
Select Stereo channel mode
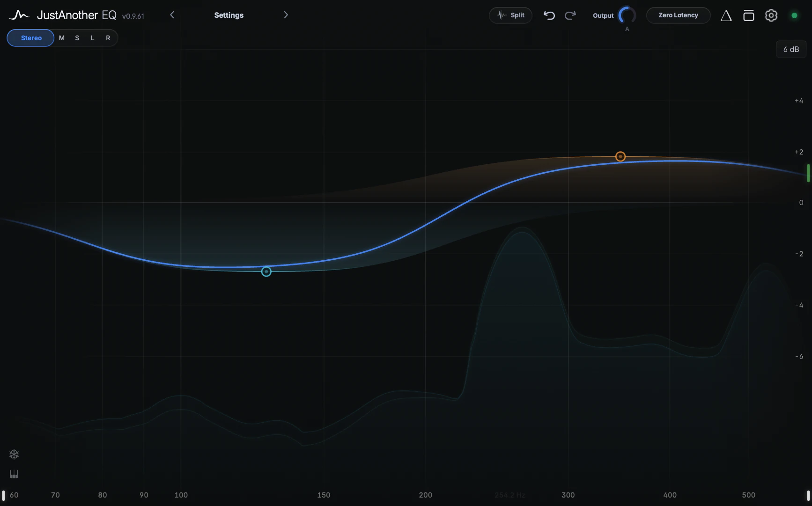pos(31,38)
